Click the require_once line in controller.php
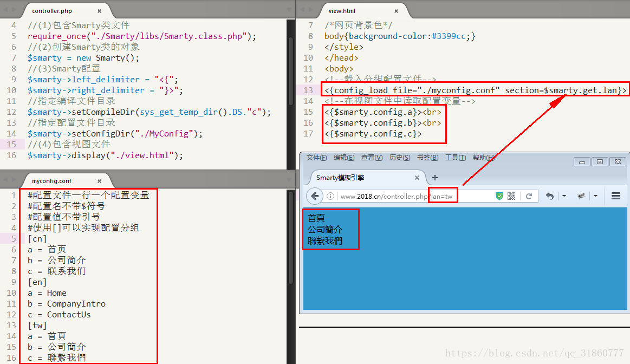Image resolution: width=630 pixels, height=364 pixels. (x=142, y=36)
